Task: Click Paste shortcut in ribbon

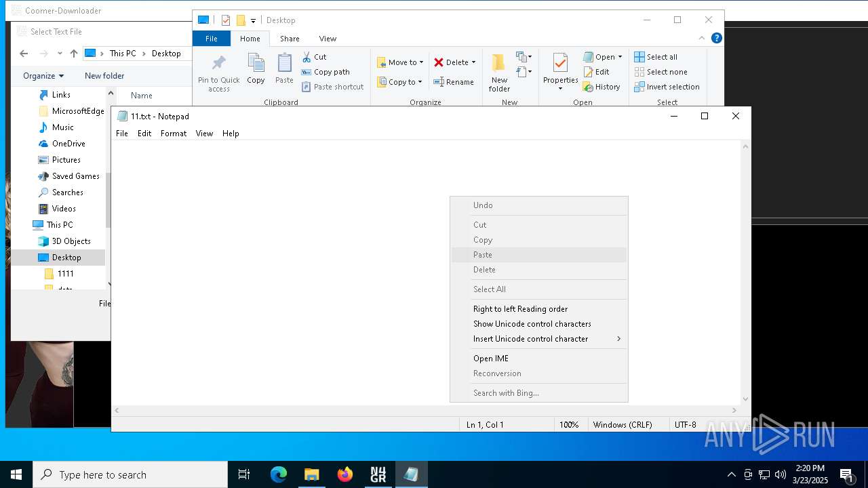Action: coord(332,87)
